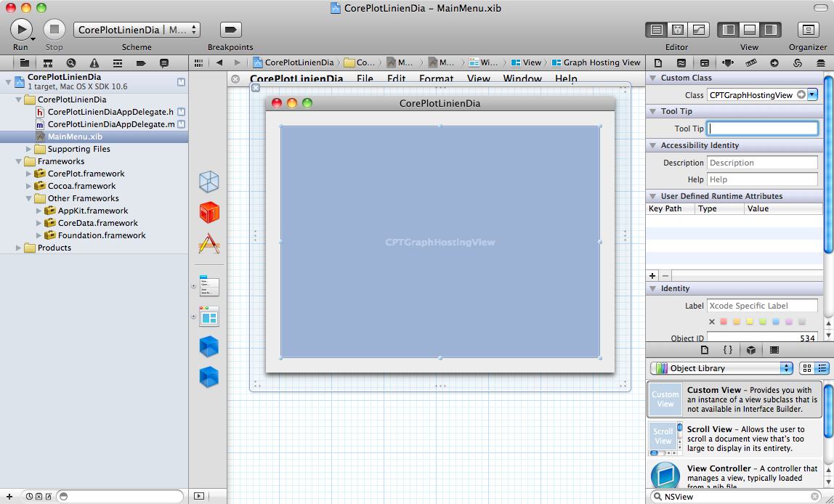Show the Search navigator
The width and height of the screenshot is (834, 504).
click(x=71, y=63)
